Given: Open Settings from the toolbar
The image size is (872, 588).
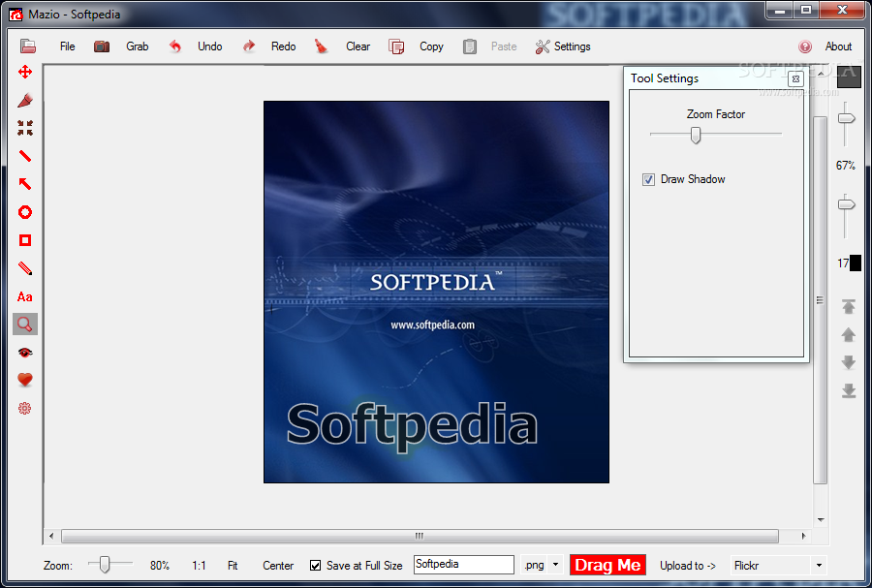Looking at the screenshot, I should [x=572, y=46].
